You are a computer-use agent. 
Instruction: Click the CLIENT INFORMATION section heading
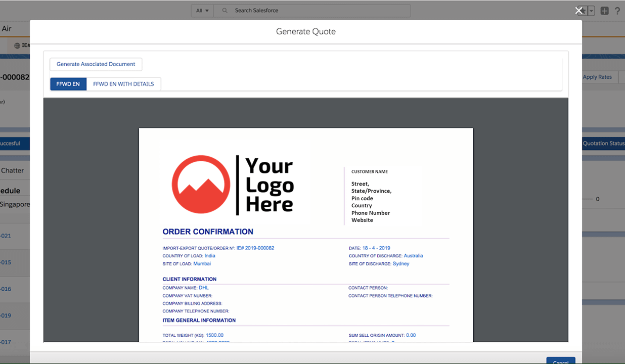point(190,279)
